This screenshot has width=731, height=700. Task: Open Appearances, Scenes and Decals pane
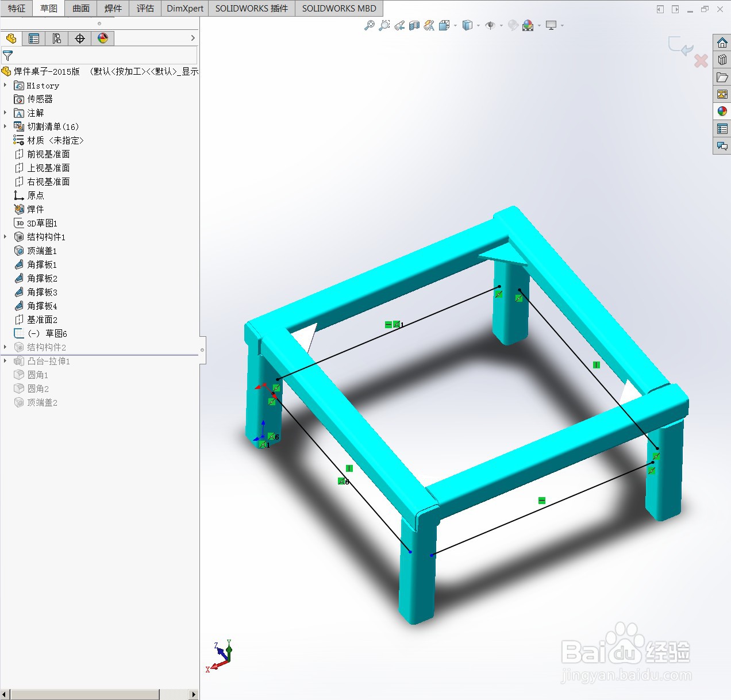[x=722, y=111]
